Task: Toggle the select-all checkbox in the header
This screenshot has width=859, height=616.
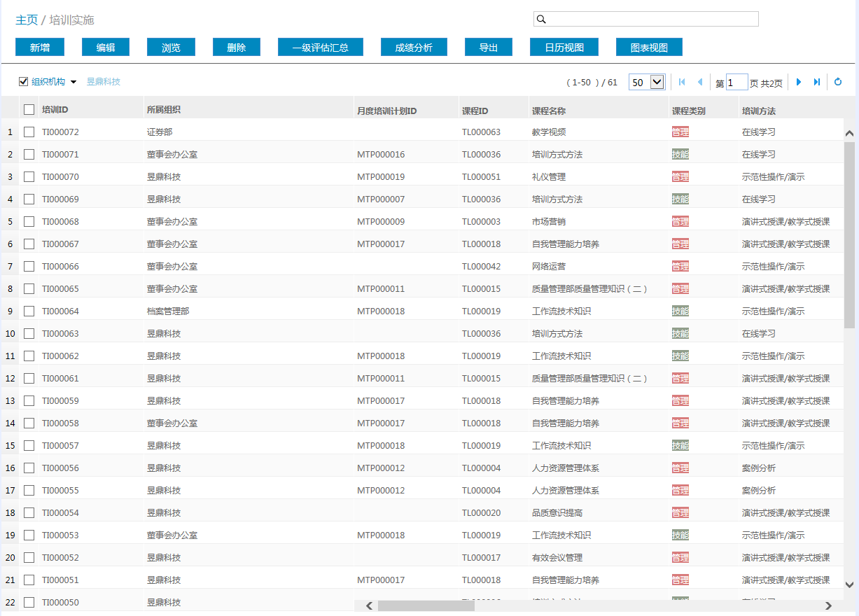Action: (29, 109)
